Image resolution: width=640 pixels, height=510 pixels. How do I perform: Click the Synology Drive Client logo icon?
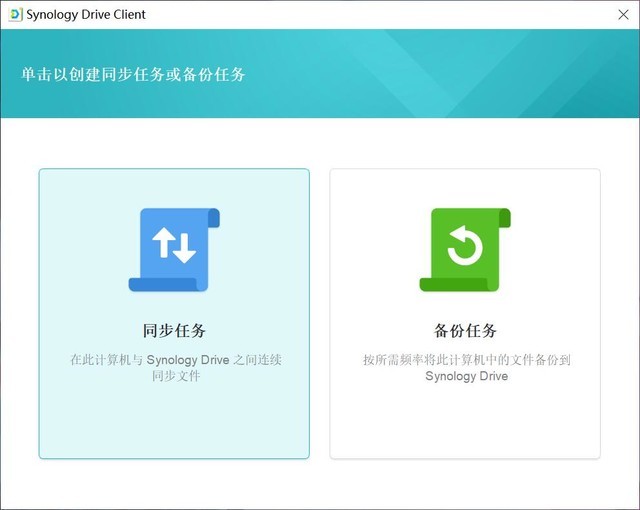pyautogui.click(x=15, y=15)
